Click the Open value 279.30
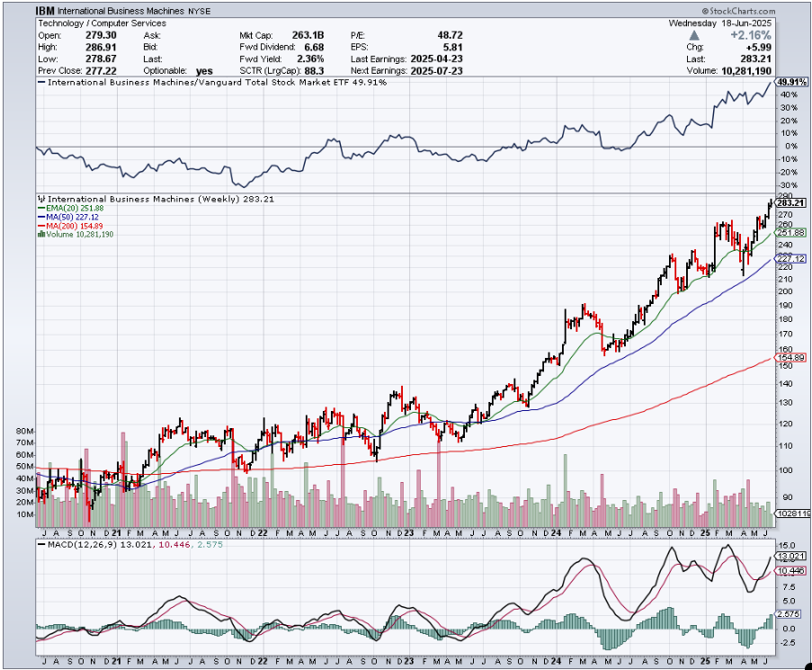 click(x=101, y=35)
